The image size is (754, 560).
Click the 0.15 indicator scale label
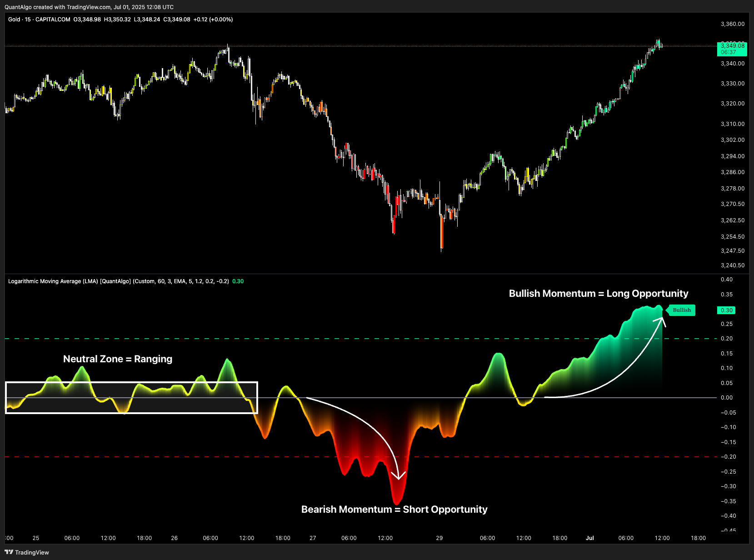[727, 354]
